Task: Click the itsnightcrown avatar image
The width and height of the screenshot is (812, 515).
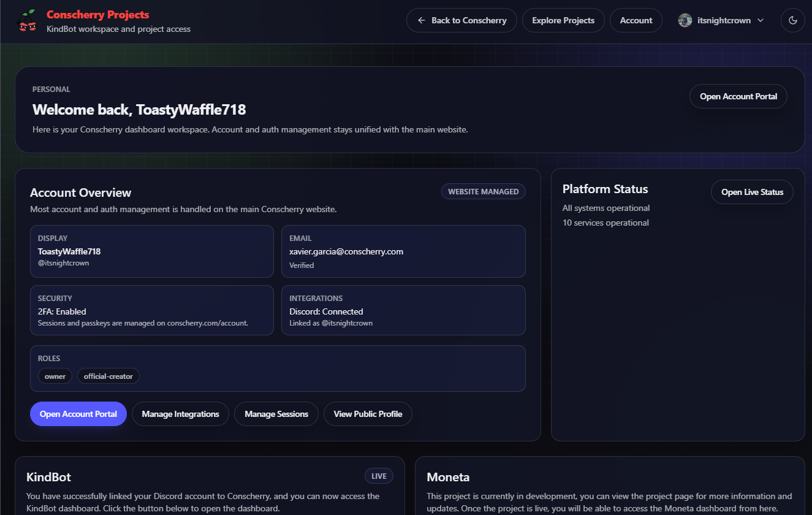Action: [x=685, y=20]
